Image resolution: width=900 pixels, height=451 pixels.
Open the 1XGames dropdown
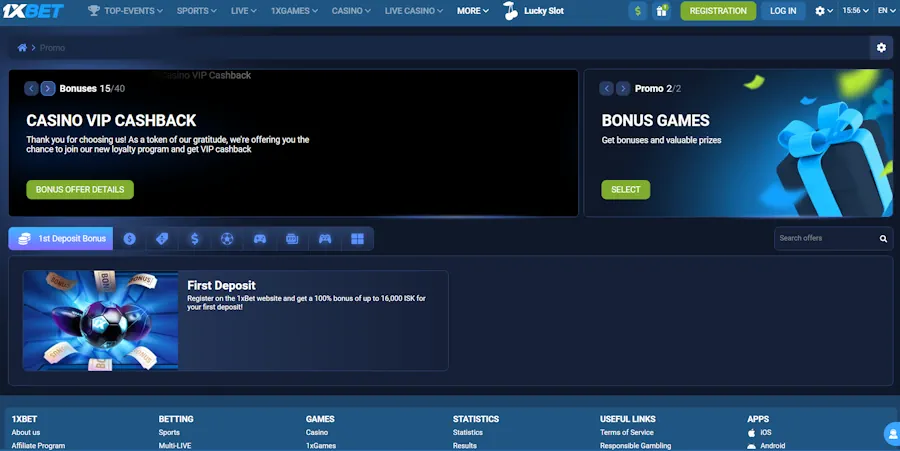(x=294, y=11)
